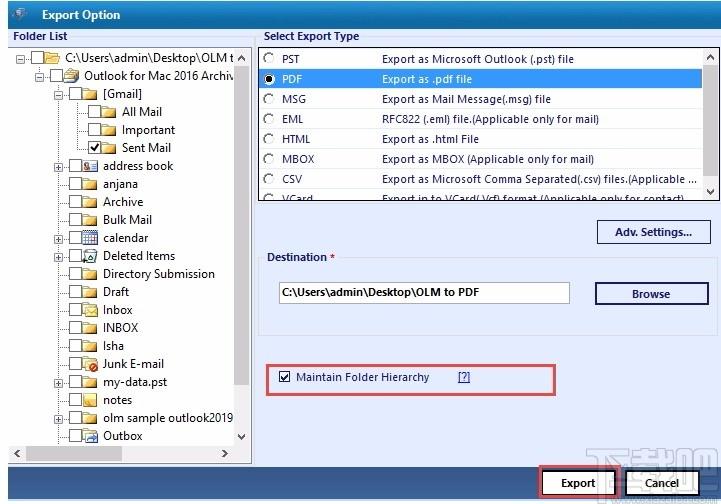
Task: Click the Cancel button
Action: 662,483
